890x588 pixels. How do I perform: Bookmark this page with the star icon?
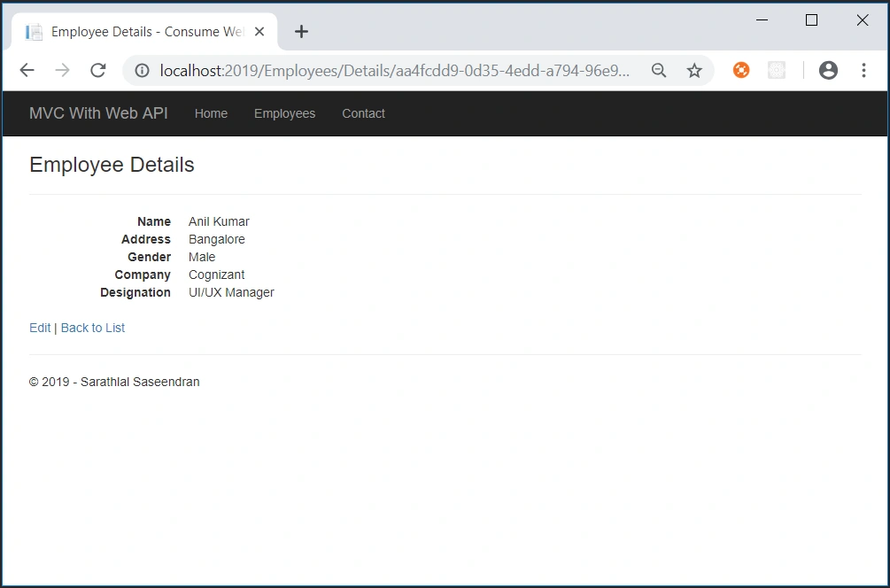click(x=694, y=70)
